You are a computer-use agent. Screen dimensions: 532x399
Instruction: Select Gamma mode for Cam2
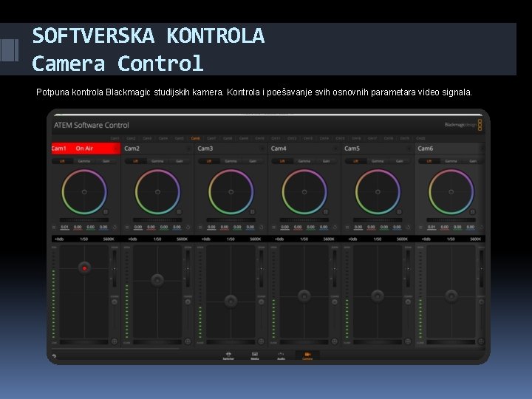[157, 161]
